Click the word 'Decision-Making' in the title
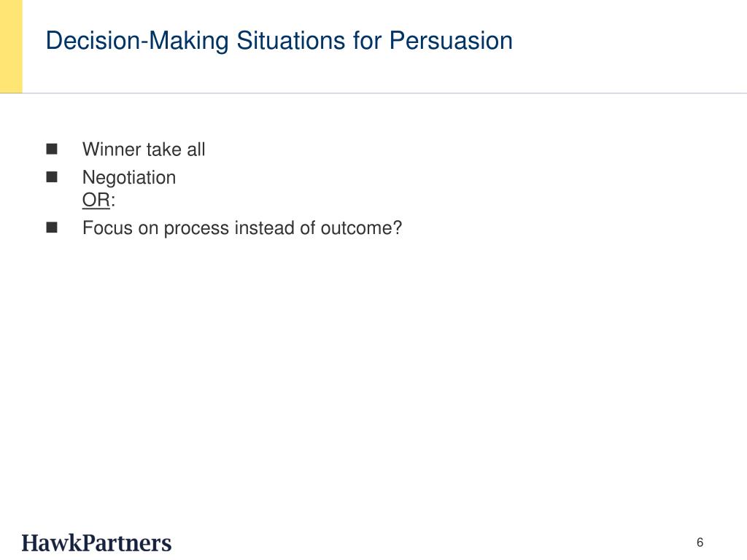 (137, 42)
